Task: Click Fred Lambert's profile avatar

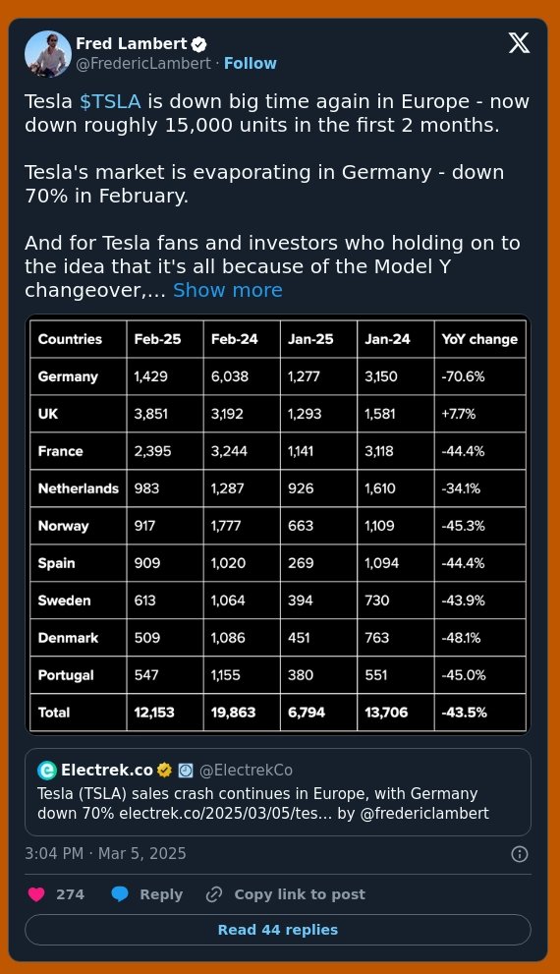Action: tap(48, 54)
